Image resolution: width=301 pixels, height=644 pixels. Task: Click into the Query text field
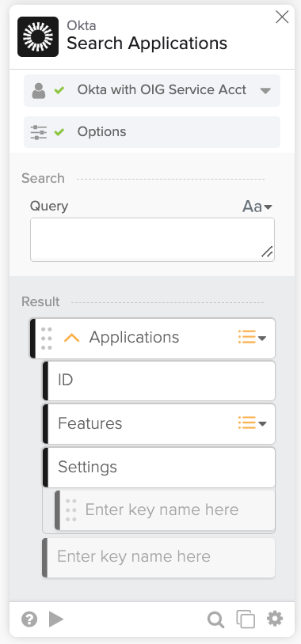(x=152, y=240)
